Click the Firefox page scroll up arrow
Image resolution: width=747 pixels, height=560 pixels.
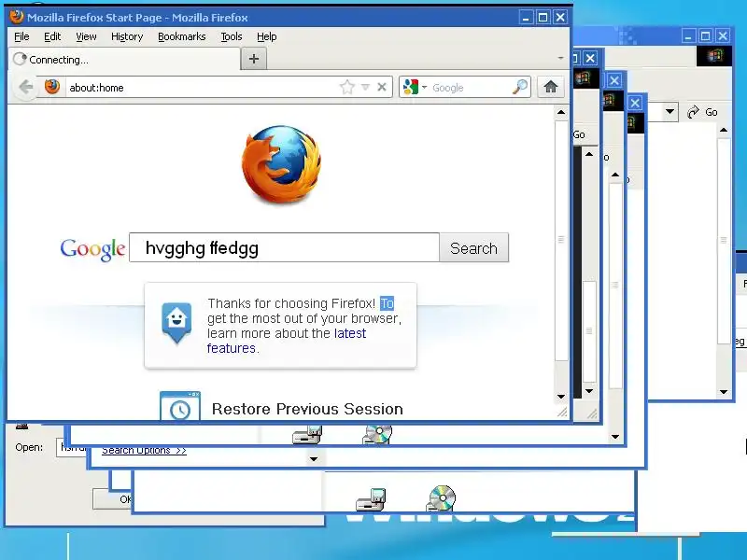point(561,112)
